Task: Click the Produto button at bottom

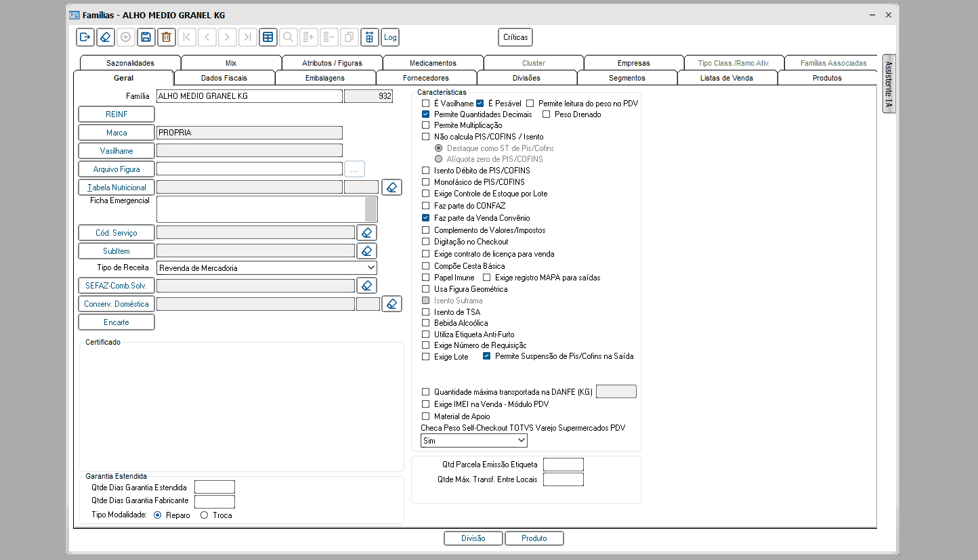Action: (534, 538)
